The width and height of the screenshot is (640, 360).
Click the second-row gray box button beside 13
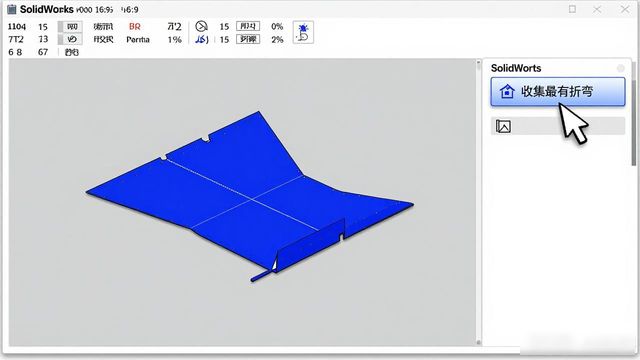[70, 39]
